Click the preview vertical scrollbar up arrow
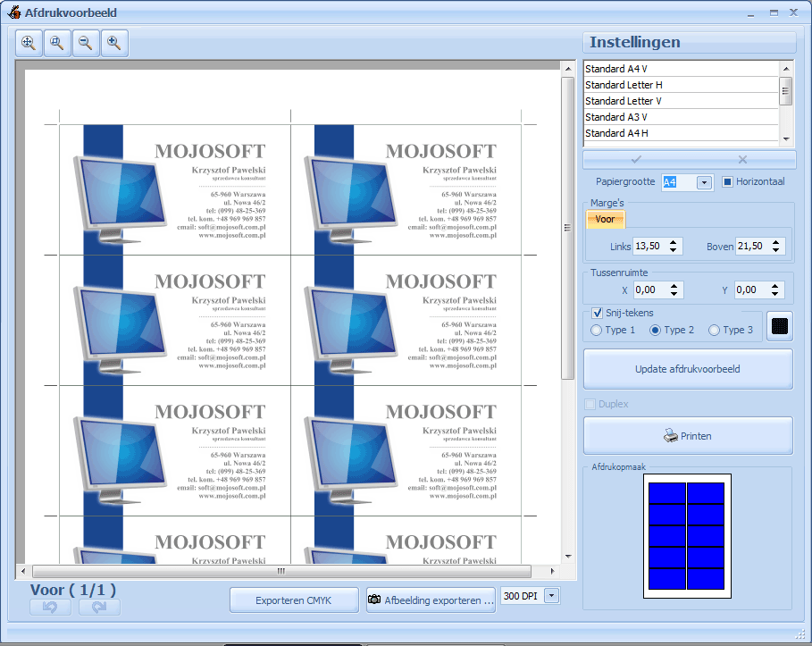The width and height of the screenshot is (812, 646). (x=568, y=69)
